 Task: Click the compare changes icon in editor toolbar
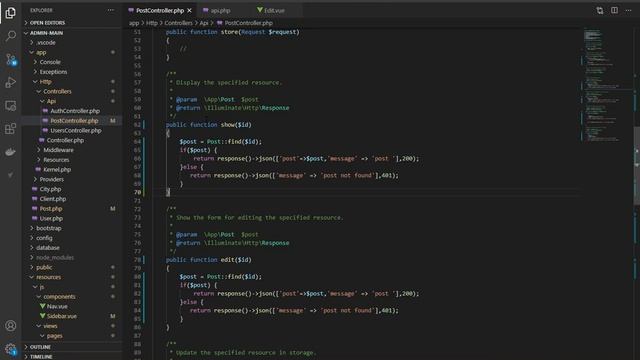point(600,11)
